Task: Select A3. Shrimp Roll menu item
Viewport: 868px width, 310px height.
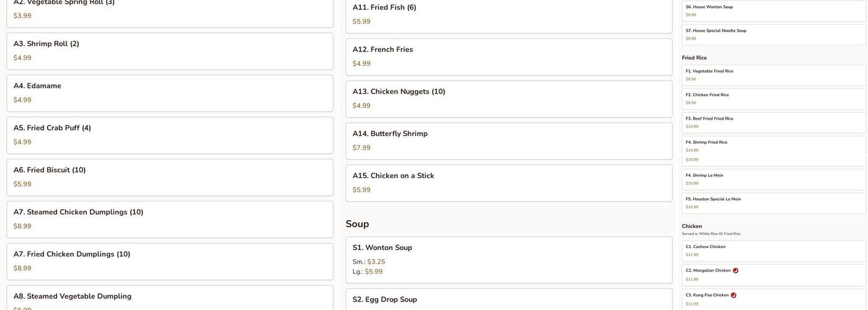Action: [169, 51]
